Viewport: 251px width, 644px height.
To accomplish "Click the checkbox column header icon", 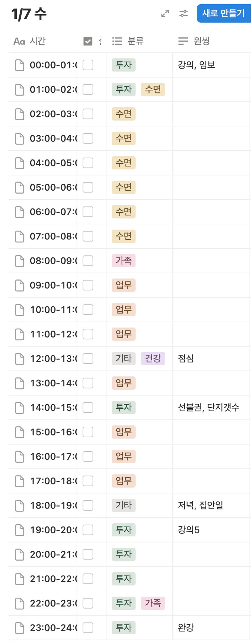I will pos(88,41).
